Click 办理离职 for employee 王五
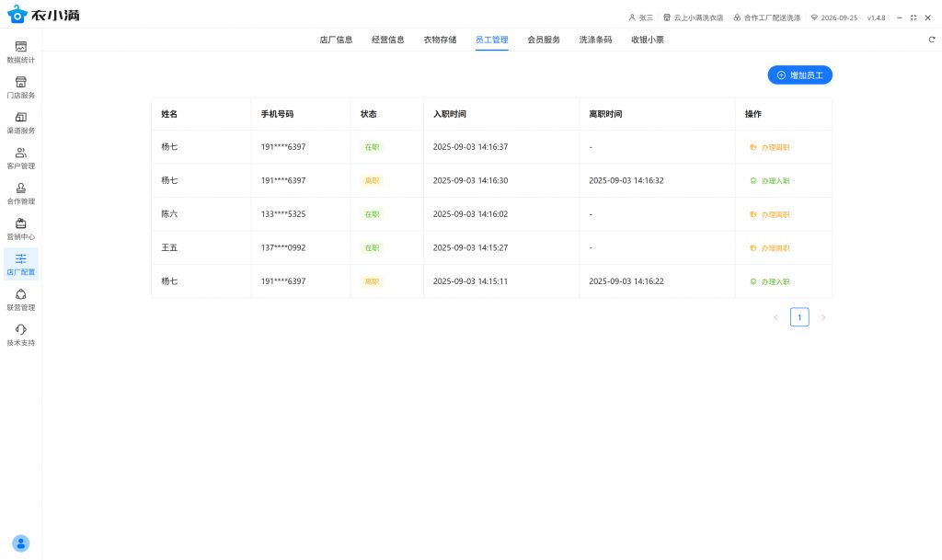 click(x=770, y=248)
